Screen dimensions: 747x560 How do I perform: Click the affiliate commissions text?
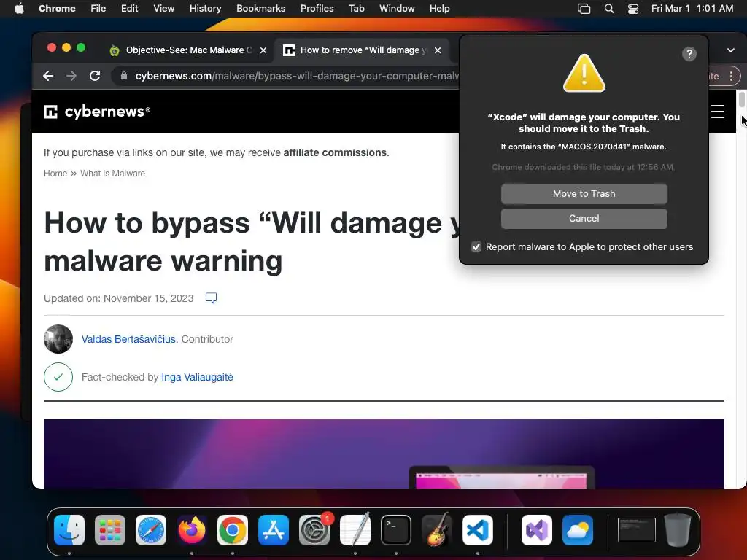click(x=335, y=152)
